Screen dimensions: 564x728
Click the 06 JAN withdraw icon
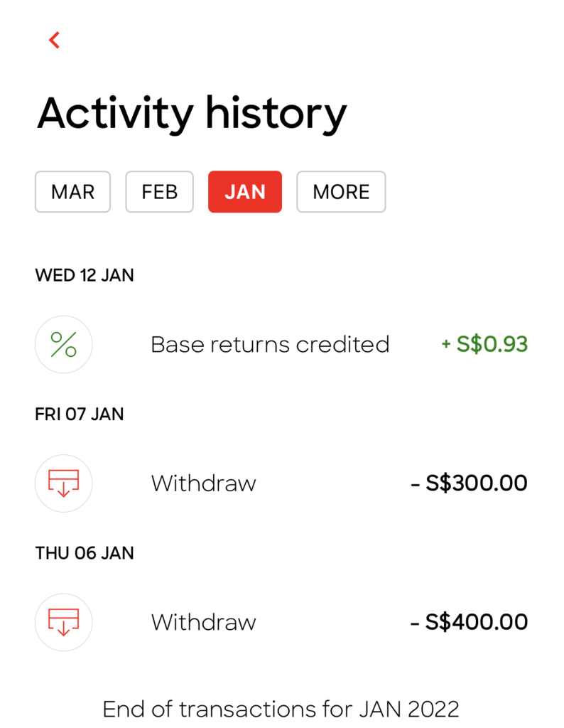pos(63,622)
